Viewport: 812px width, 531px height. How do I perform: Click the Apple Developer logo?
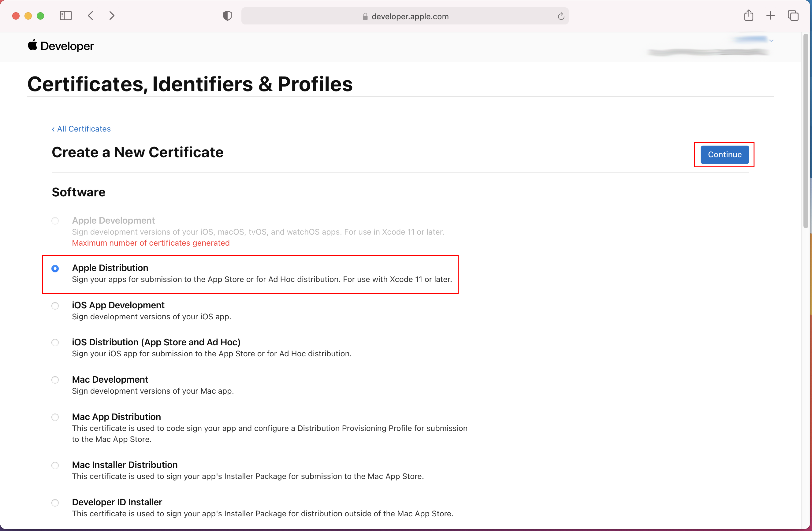point(61,46)
